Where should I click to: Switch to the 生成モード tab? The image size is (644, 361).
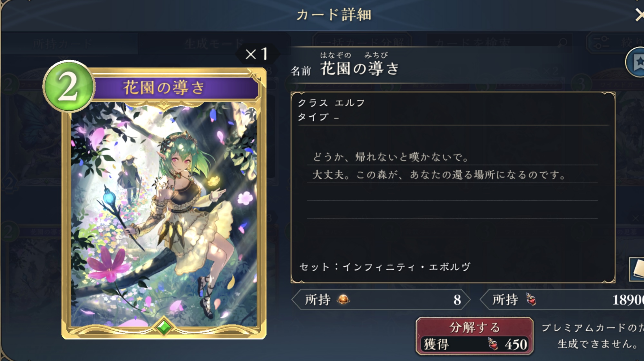pyautogui.click(x=214, y=43)
